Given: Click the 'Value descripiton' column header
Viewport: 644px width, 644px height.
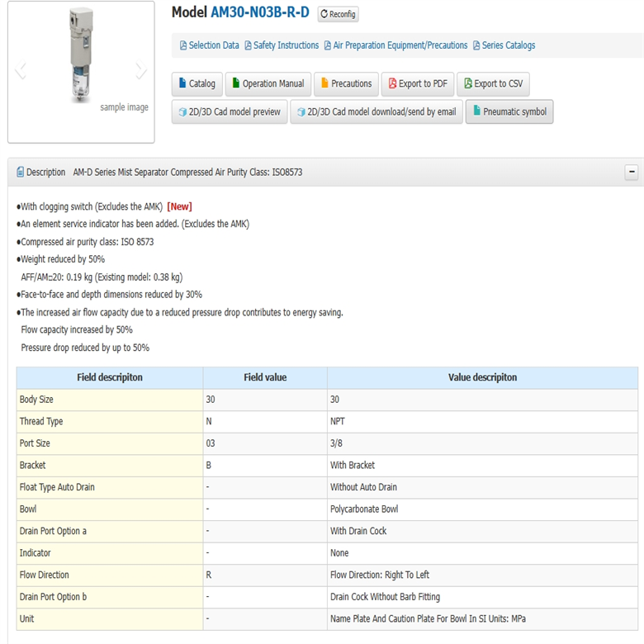Looking at the screenshot, I should [x=483, y=377].
